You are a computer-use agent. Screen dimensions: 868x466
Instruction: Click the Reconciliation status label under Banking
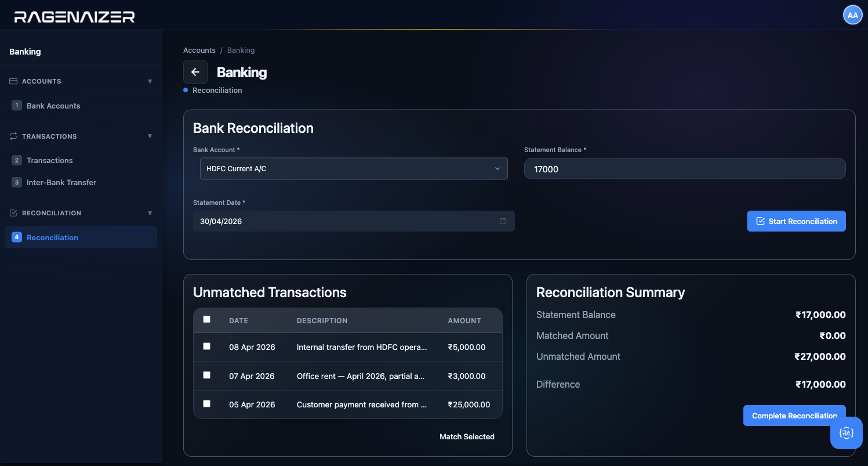point(217,90)
